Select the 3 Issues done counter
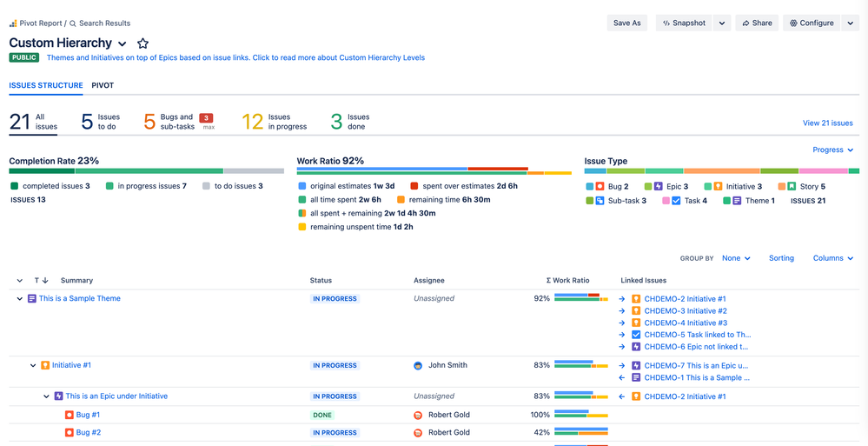 pyautogui.click(x=350, y=122)
